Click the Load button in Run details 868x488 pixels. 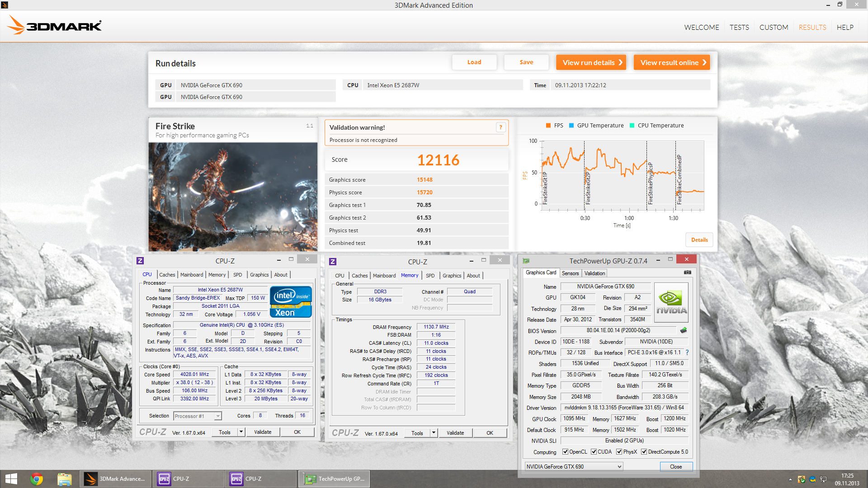474,62
